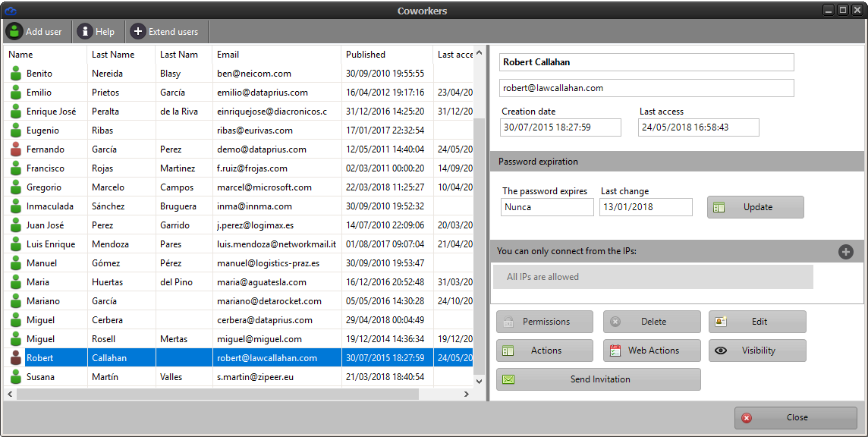Select email manuel@logistics-praz.es
Viewport: 868px width, 437px height.
click(268, 263)
